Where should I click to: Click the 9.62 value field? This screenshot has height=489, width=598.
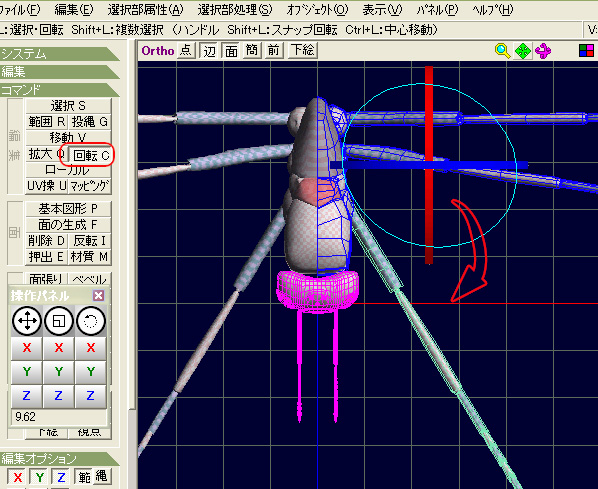(59, 417)
